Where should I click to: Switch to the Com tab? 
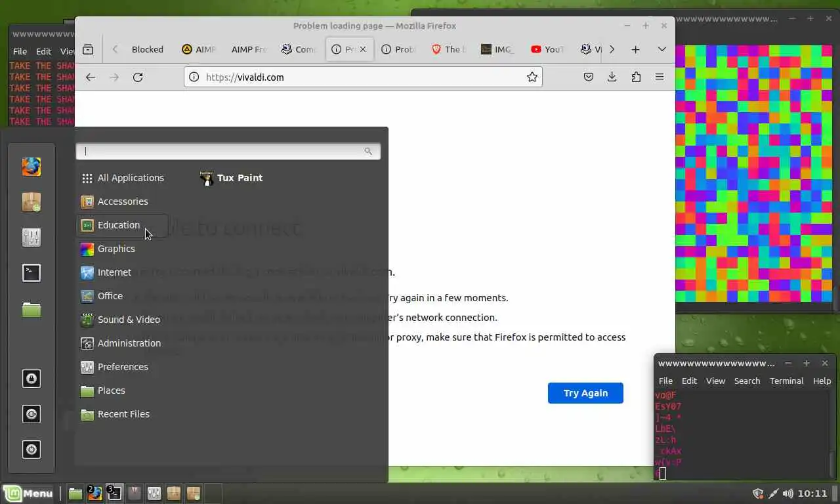(x=299, y=49)
